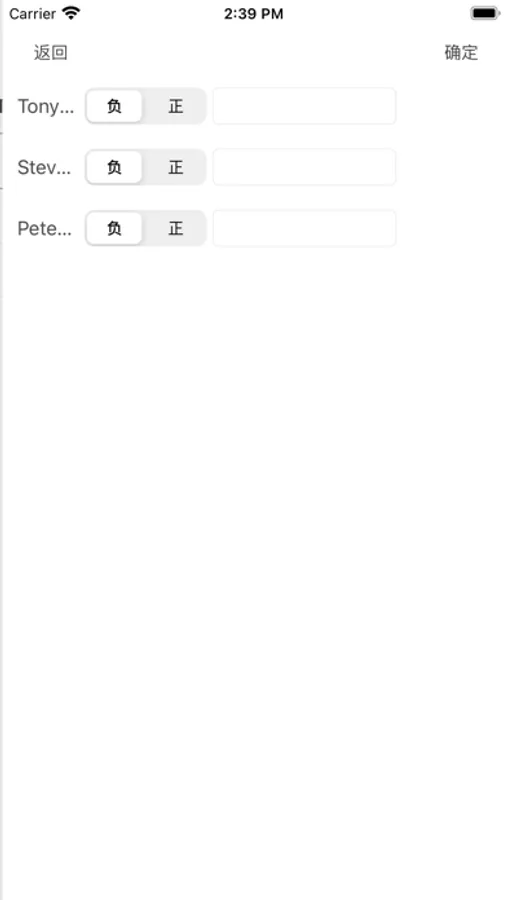Select 正 for the Peter row
This screenshot has width=507, height=900.
click(x=175, y=228)
